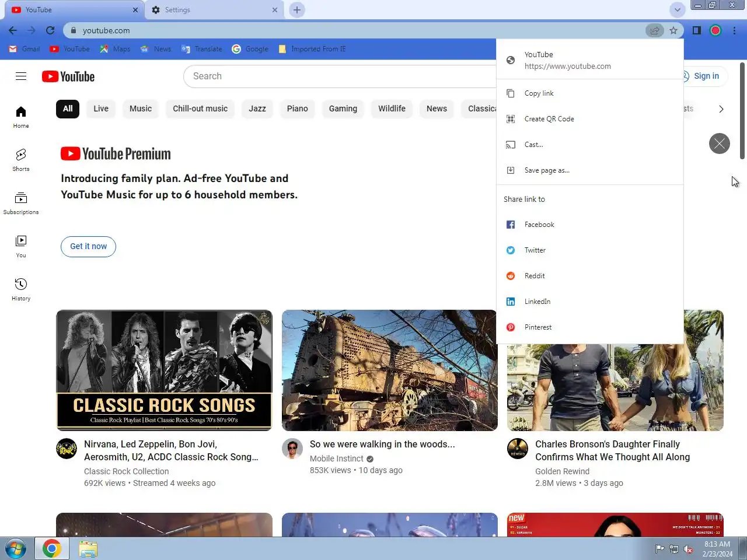The width and height of the screenshot is (747, 560).
Task: Select the Chill-out music chip
Action: [x=200, y=108]
